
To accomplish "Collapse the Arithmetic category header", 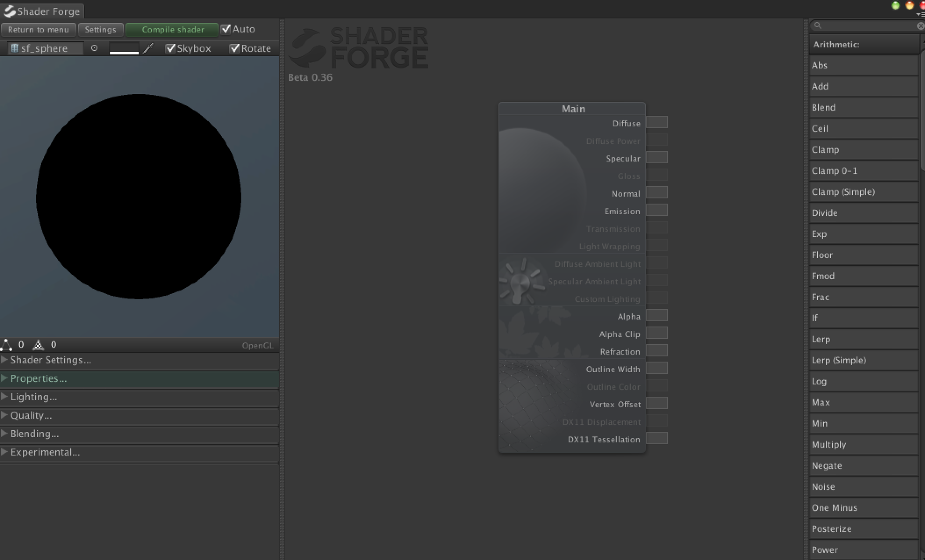I will 864,44.
